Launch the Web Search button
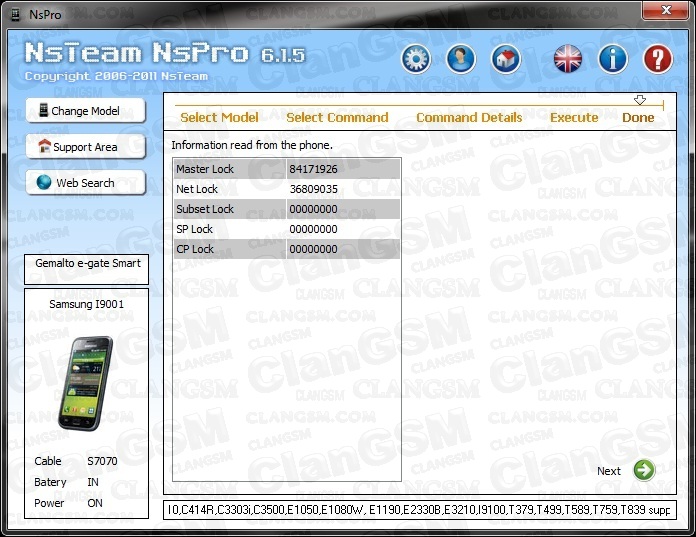The height and width of the screenshot is (537, 696). 86,182
